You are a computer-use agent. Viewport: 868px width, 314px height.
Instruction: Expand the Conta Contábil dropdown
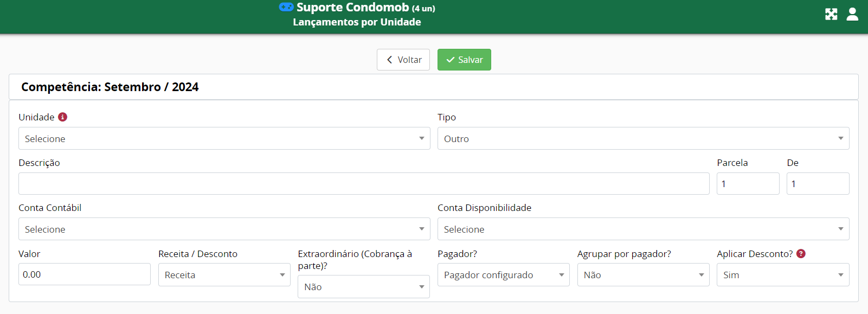(224, 229)
